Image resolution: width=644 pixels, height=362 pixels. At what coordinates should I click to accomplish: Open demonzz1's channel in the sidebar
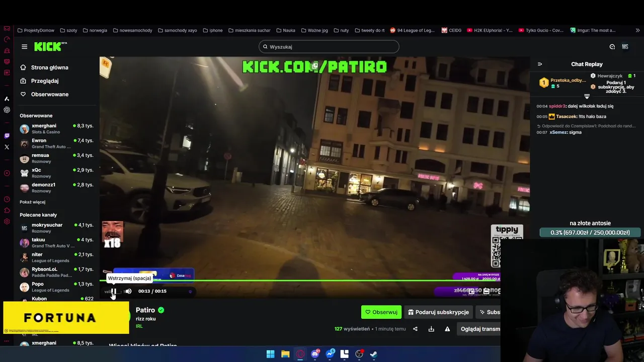(x=56, y=188)
